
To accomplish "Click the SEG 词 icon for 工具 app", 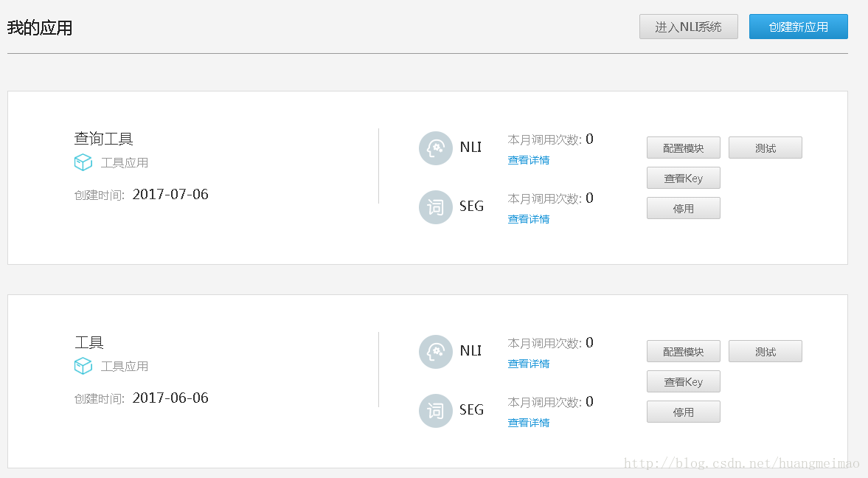I will pos(436,410).
